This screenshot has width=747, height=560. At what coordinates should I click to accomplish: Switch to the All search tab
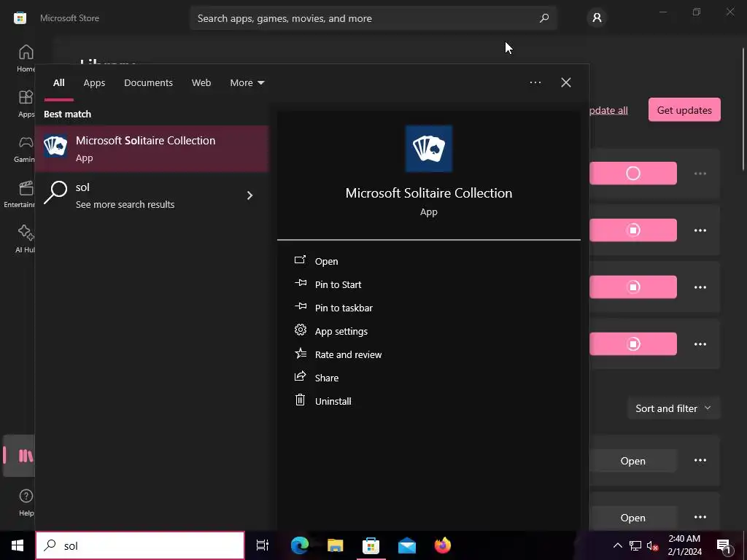(58, 83)
